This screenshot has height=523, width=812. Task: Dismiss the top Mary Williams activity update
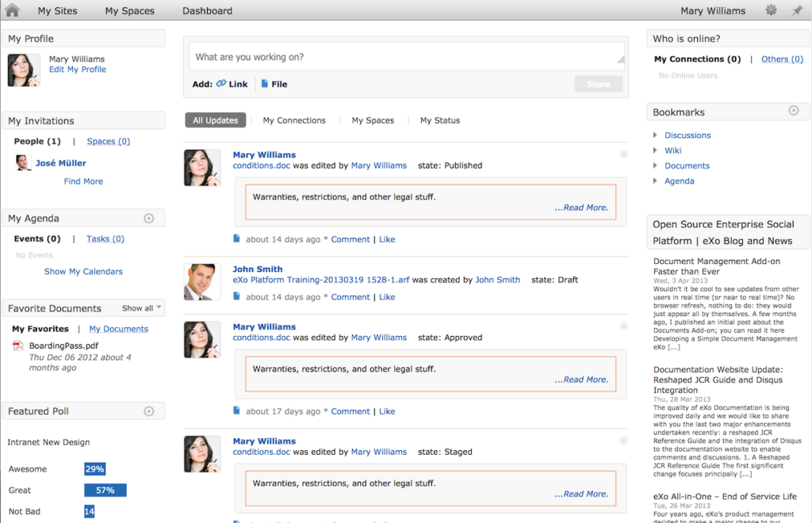(626, 154)
